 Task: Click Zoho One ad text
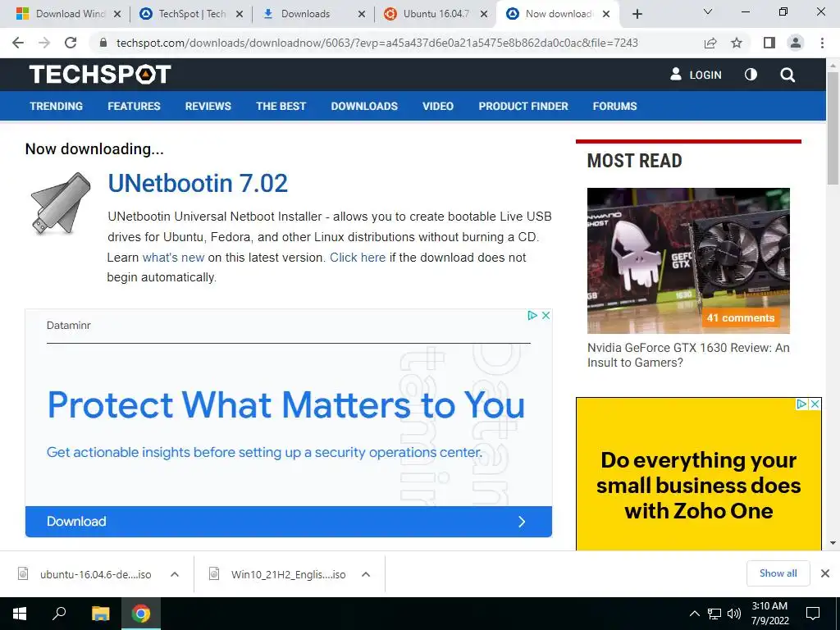click(699, 486)
